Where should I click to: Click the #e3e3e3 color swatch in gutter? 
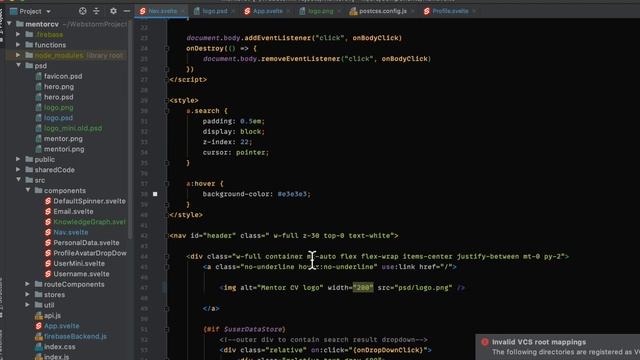155,194
